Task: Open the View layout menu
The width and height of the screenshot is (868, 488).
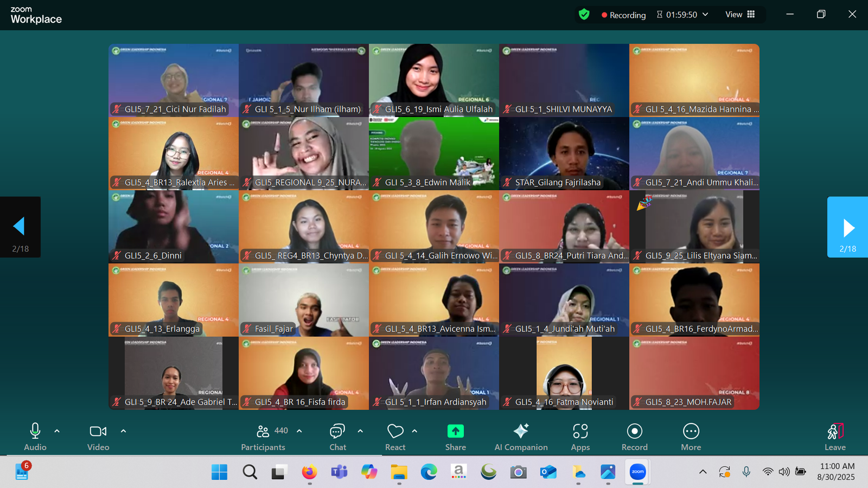Action: (740, 15)
